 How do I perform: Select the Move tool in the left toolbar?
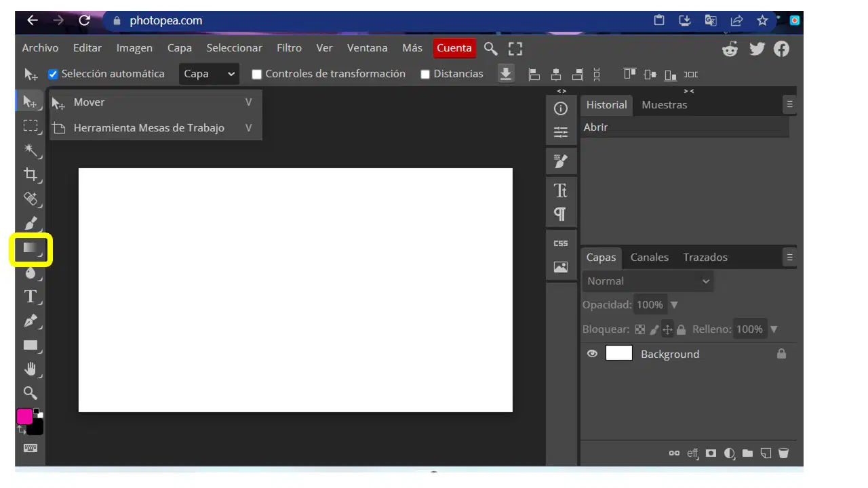30,102
